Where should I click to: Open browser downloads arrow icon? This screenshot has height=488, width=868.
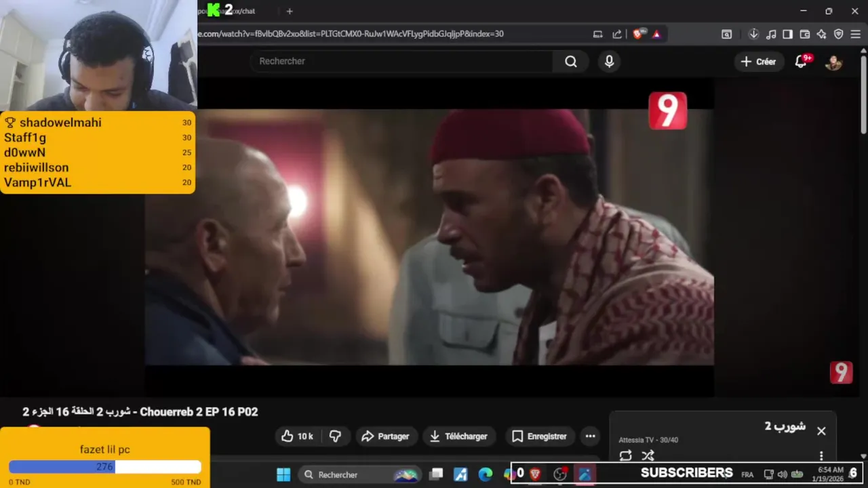tap(753, 34)
